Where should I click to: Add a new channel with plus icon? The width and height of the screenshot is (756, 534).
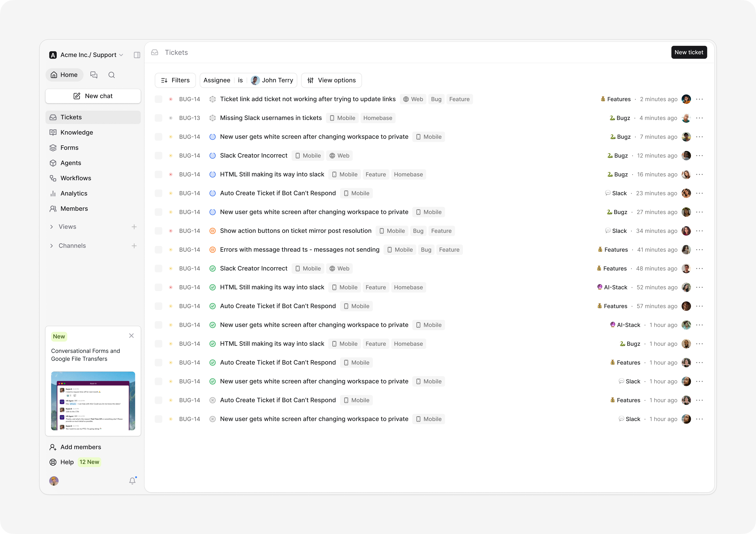pyautogui.click(x=134, y=246)
